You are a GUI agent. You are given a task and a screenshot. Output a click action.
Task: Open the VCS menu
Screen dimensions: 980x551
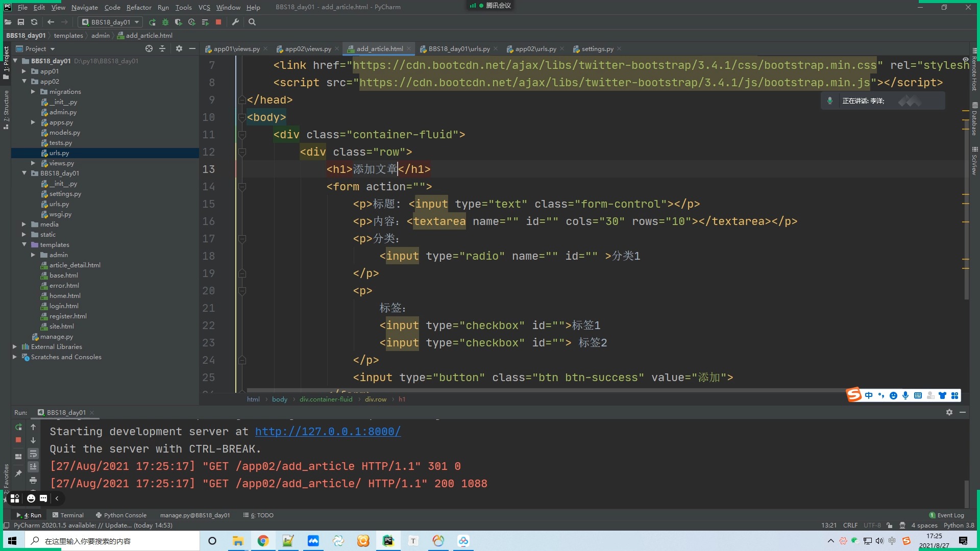[204, 7]
